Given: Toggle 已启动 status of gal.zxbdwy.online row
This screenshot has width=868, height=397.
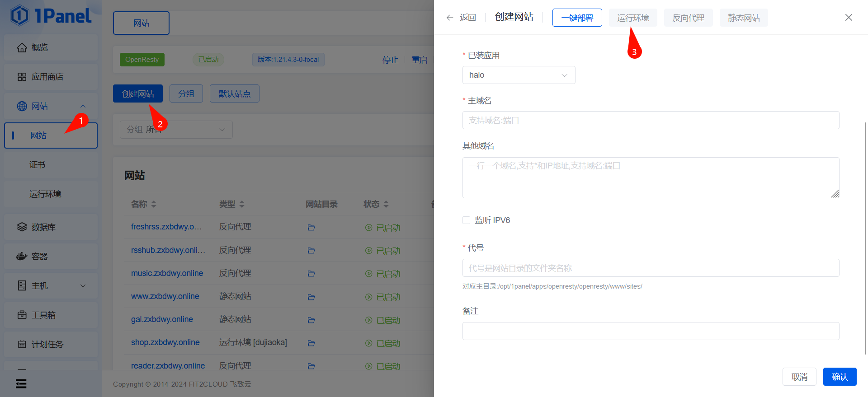Looking at the screenshot, I should point(383,320).
